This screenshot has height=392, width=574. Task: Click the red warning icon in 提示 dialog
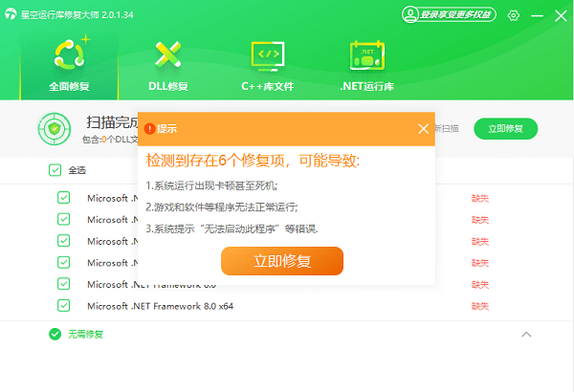point(149,128)
